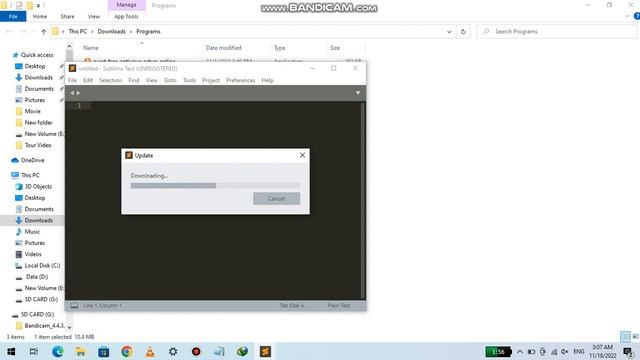Sort files by the Type column header
The width and height of the screenshot is (640, 360).
point(280,48)
